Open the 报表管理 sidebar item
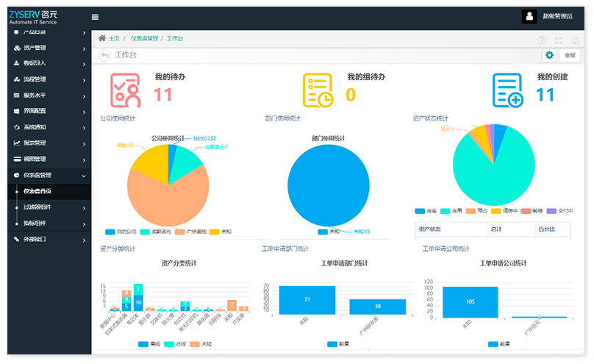This screenshot has width=594, height=364. tap(49, 143)
